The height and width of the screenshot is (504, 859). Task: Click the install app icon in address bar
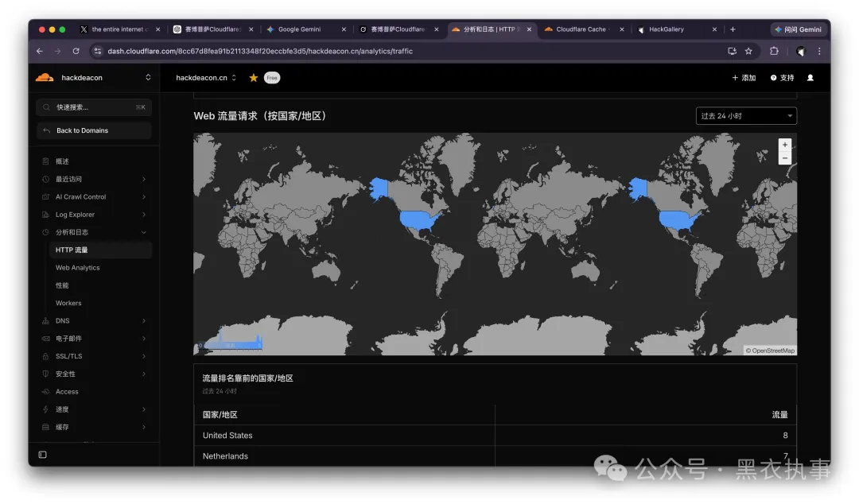click(732, 51)
